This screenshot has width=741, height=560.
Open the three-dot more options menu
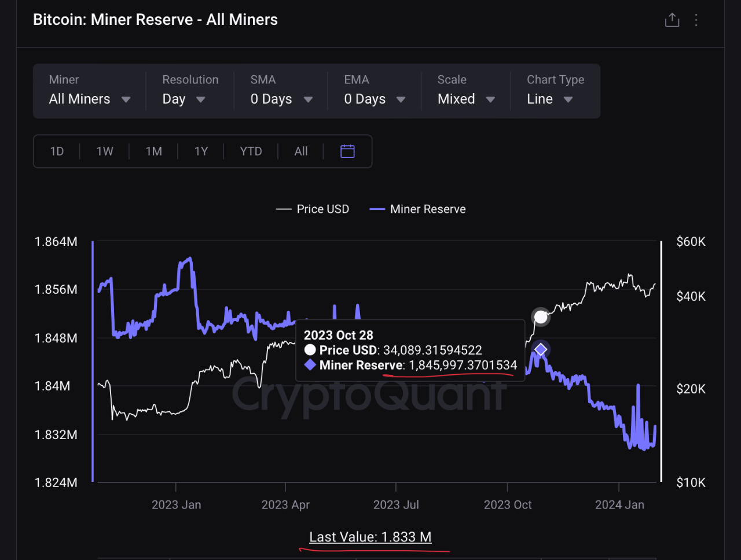(x=696, y=20)
